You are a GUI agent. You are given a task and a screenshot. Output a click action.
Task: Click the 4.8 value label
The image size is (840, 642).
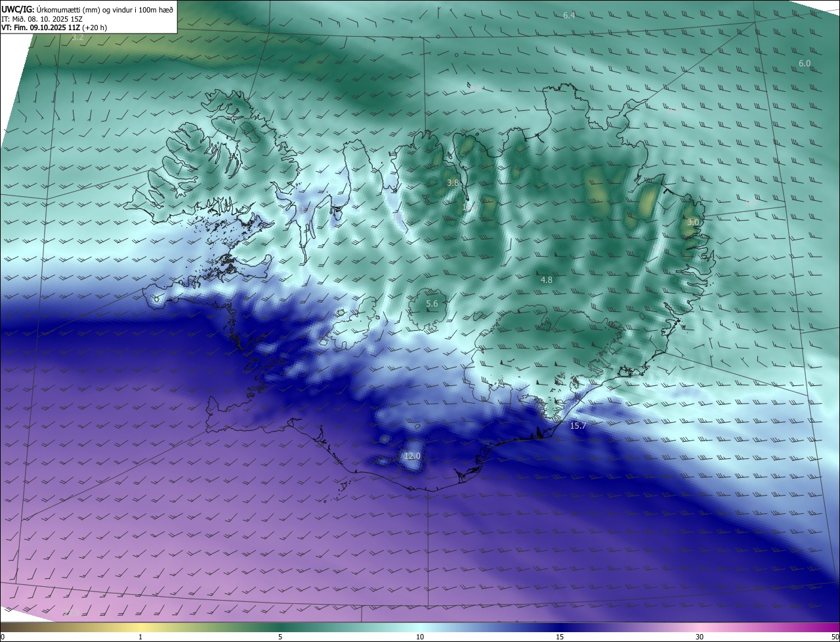[x=546, y=280]
